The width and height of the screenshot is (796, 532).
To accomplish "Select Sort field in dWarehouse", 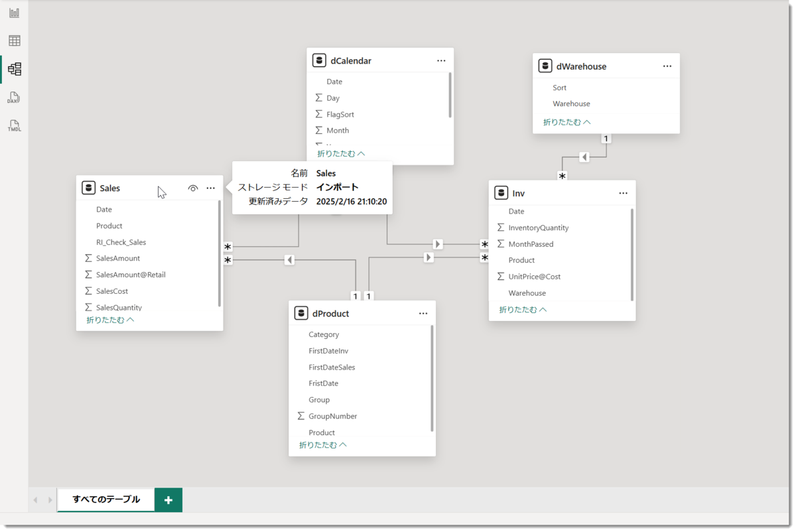I will point(560,88).
